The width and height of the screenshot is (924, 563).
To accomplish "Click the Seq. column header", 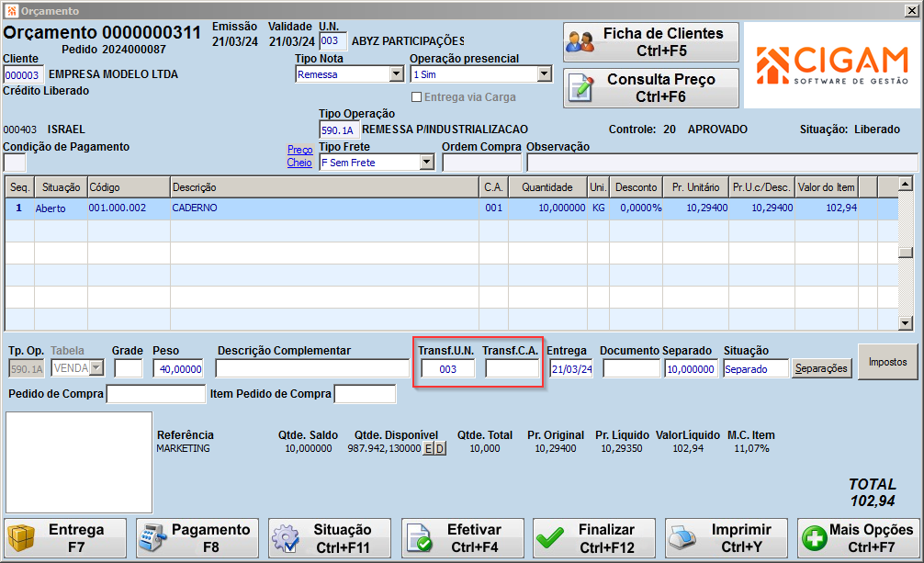I will pyautogui.click(x=20, y=186).
